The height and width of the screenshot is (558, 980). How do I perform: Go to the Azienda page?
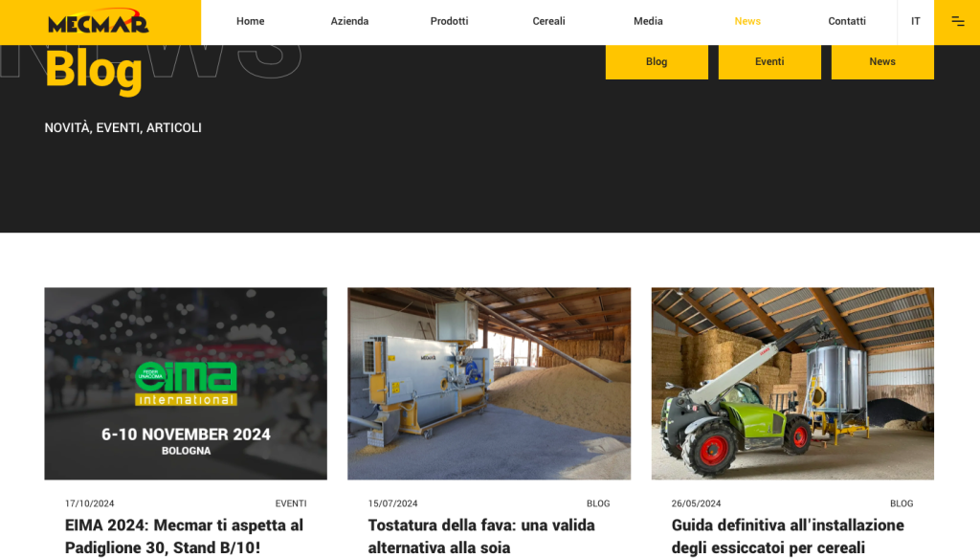[x=349, y=21]
